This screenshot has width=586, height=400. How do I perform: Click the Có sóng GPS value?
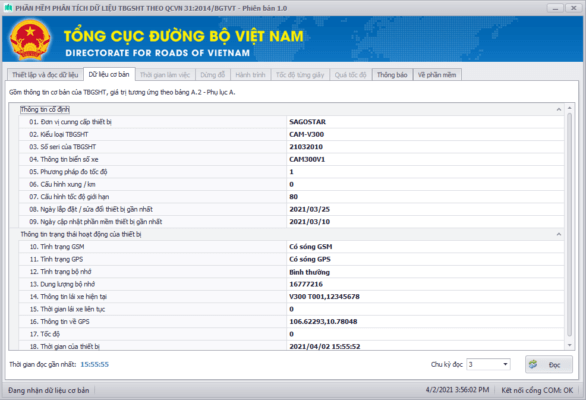(x=310, y=259)
